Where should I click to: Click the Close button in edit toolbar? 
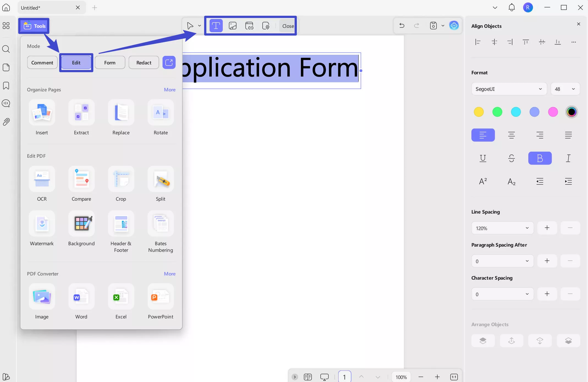pyautogui.click(x=288, y=26)
